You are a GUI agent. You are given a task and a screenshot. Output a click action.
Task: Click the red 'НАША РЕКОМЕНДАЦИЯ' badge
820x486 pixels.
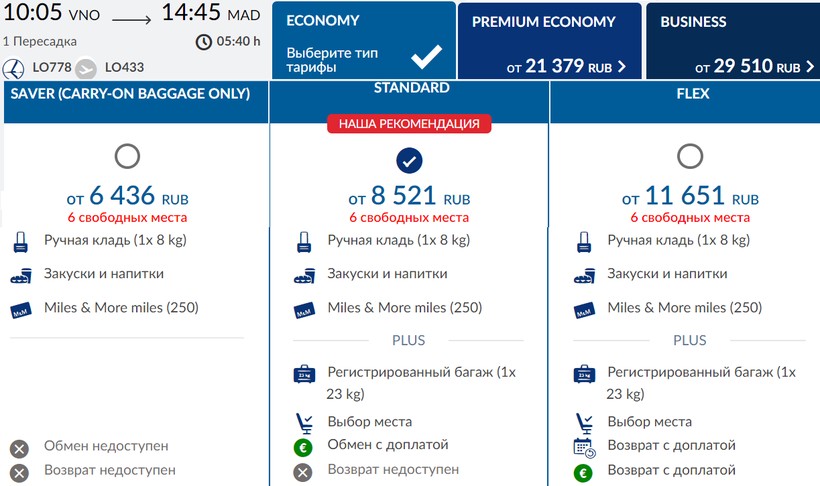tap(409, 124)
